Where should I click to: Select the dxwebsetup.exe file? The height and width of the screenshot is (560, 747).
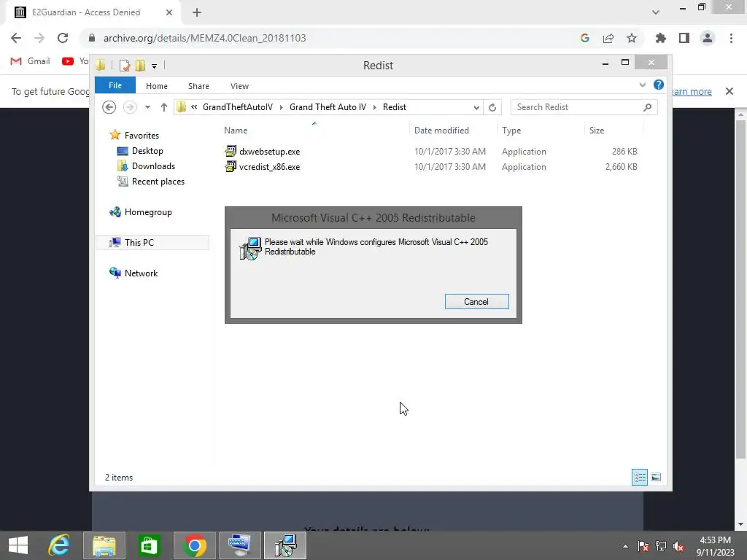point(270,152)
